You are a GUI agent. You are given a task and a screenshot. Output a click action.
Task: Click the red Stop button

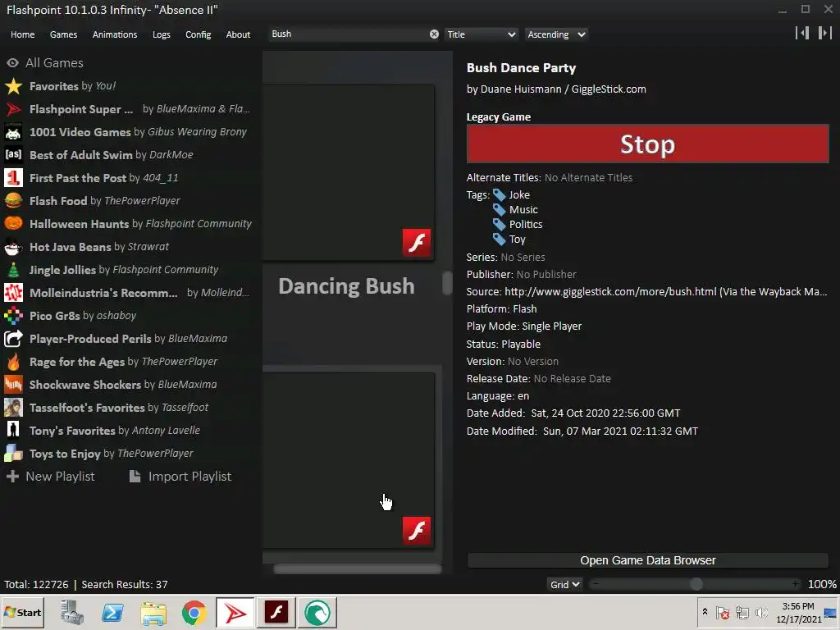(x=648, y=144)
